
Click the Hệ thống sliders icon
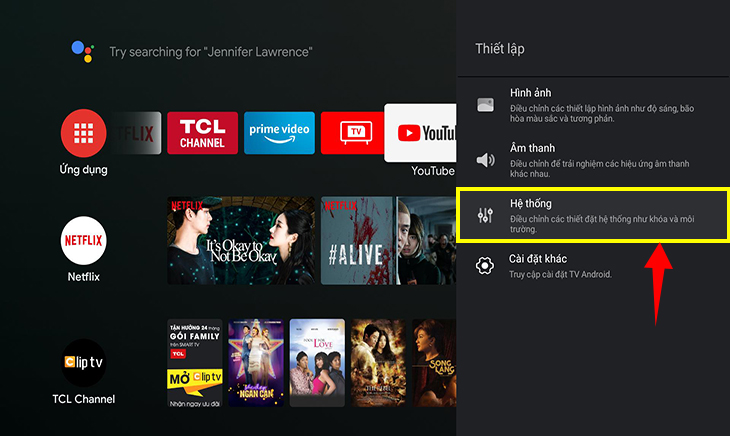485,215
